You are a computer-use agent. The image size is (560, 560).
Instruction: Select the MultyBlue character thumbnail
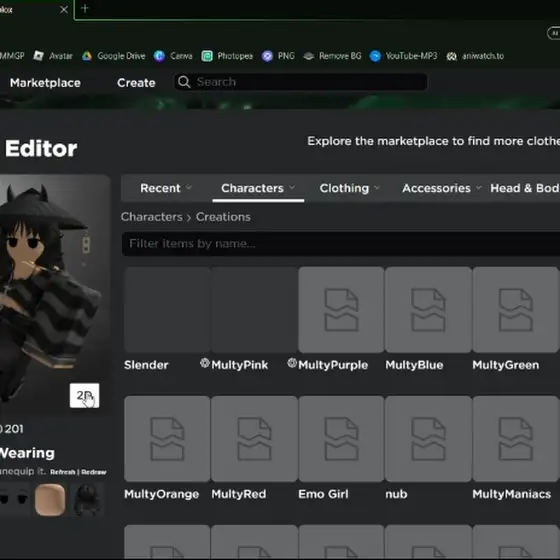point(428,310)
